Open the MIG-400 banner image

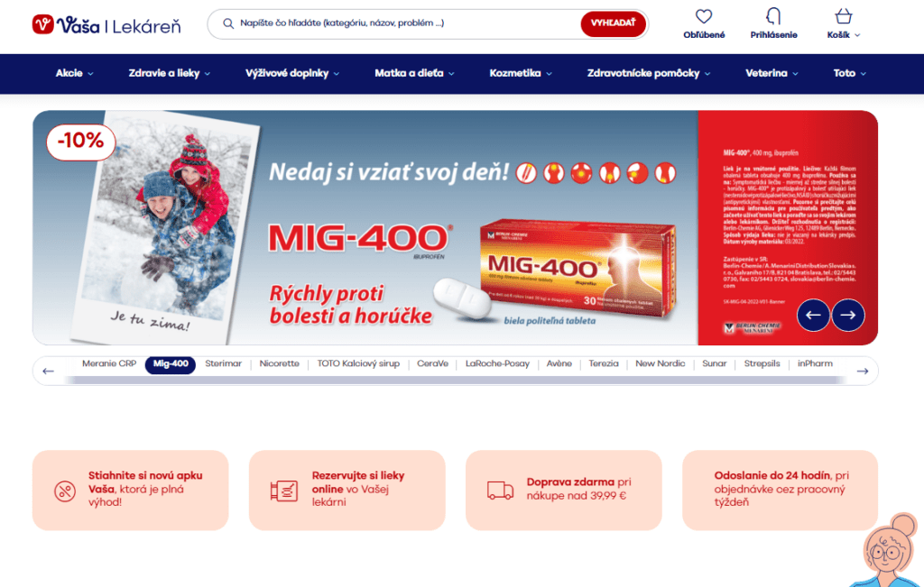pyautogui.click(x=455, y=228)
